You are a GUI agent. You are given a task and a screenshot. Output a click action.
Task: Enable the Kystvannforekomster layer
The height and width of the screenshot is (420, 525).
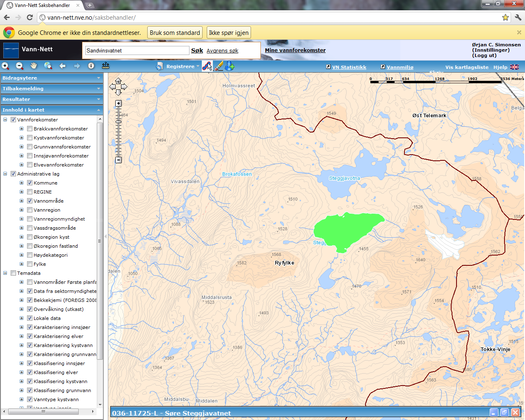click(30, 138)
